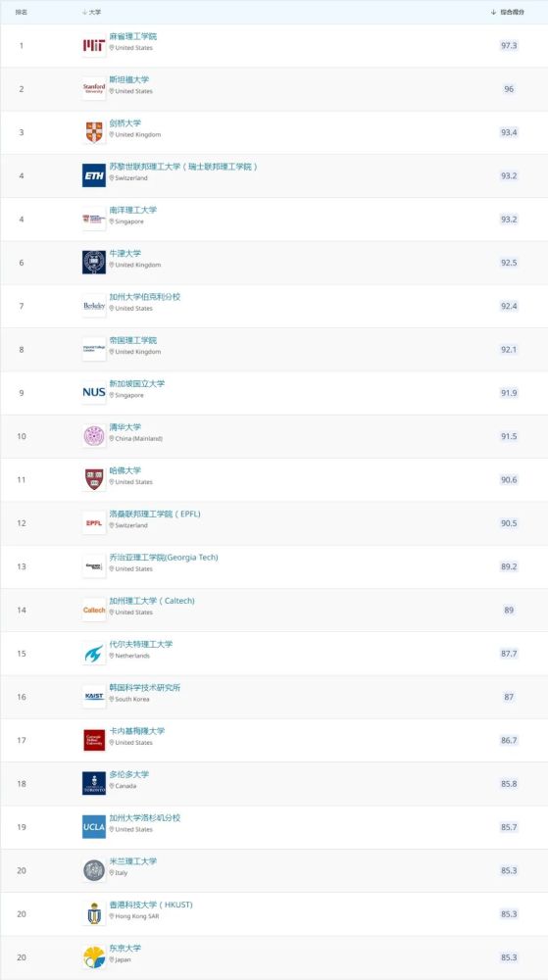Select the Caltech logo
The image size is (548, 980).
pos(94,610)
